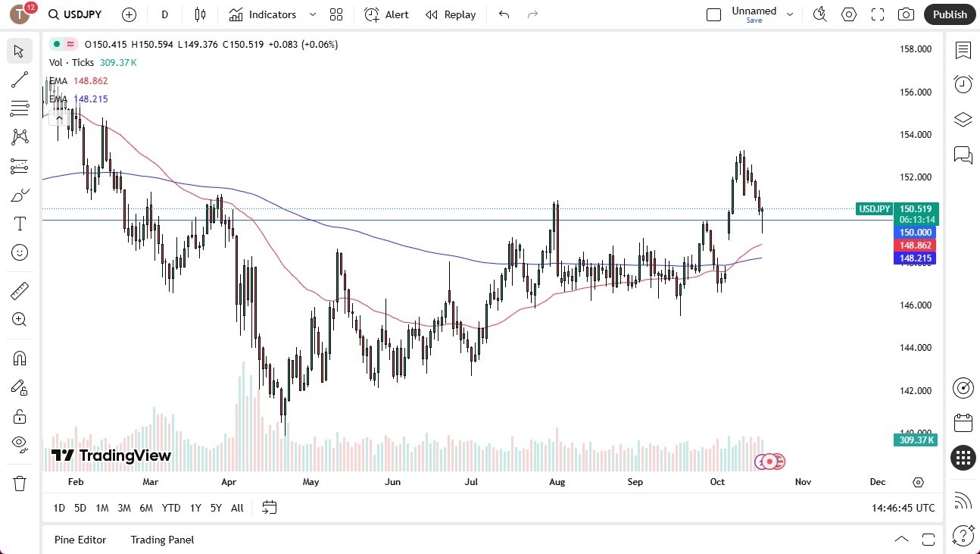Open the Emoji stickers tool
Screen dimensions: 980x554
[x=20, y=252]
